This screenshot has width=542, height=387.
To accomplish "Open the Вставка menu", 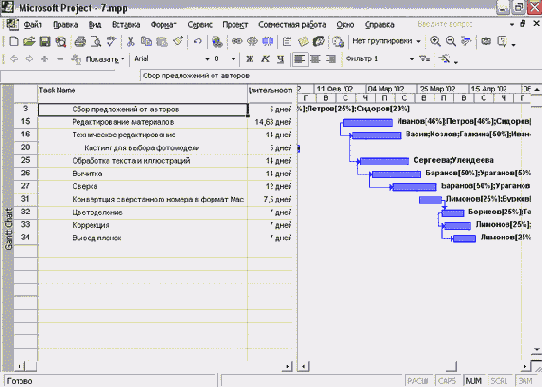I will pyautogui.click(x=126, y=25).
